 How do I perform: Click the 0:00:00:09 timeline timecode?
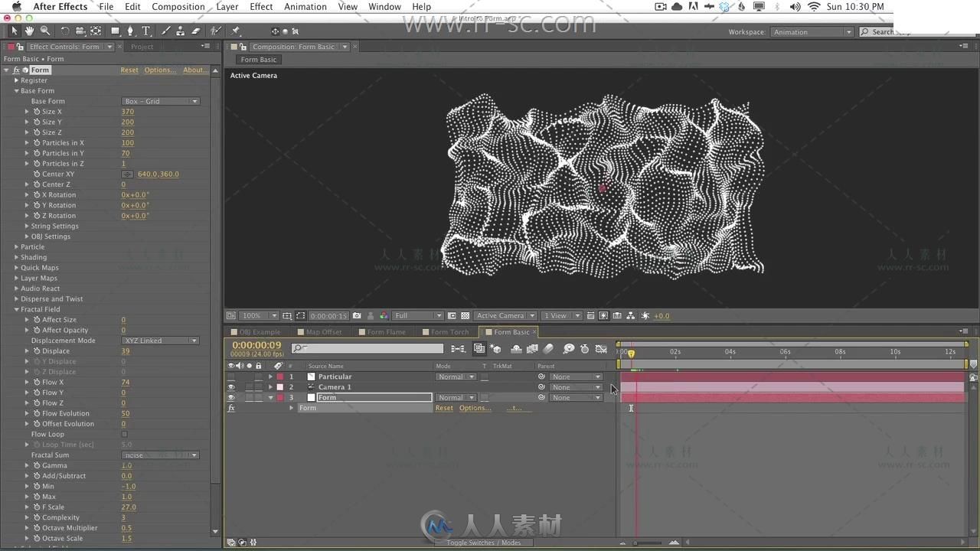(x=256, y=345)
